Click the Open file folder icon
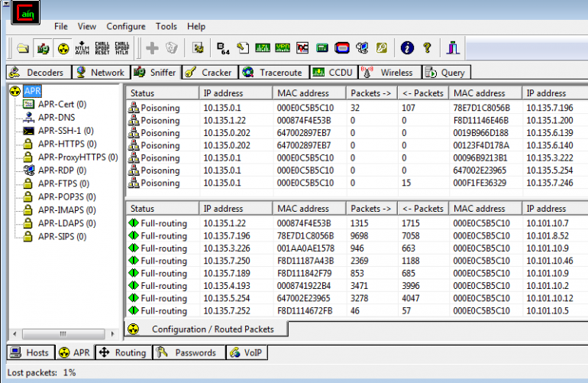This screenshot has width=588, height=383. [x=23, y=48]
